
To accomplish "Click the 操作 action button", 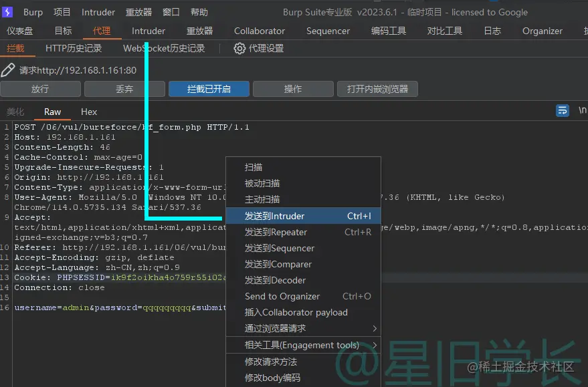I will [293, 89].
